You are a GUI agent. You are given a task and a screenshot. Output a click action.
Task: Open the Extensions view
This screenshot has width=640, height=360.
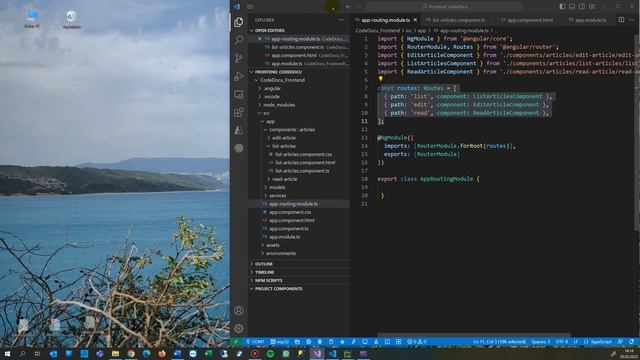pos(239,112)
